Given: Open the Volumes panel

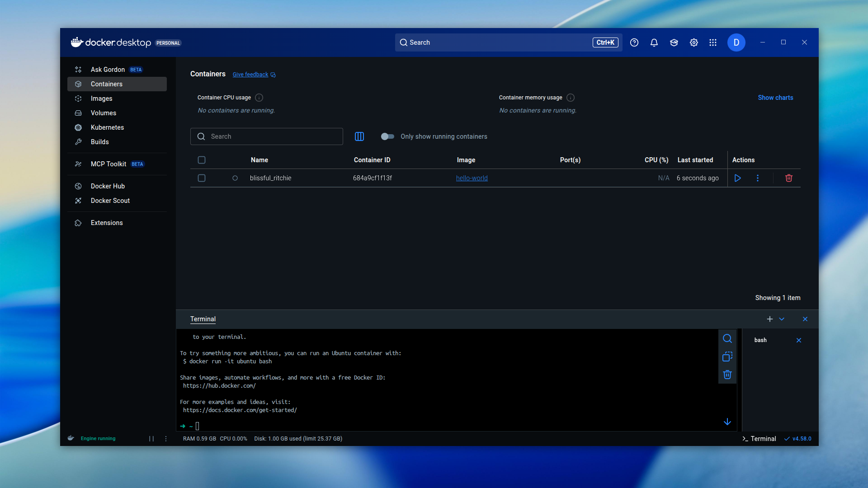Looking at the screenshot, I should (x=104, y=113).
